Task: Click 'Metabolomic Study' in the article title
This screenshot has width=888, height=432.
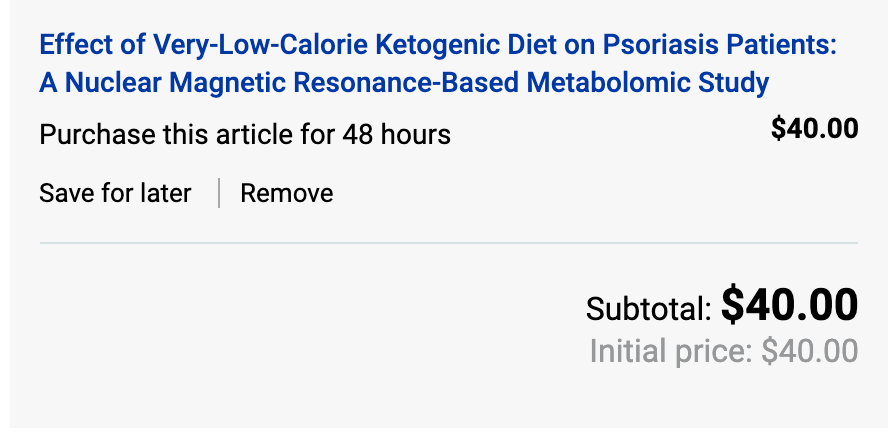Action: tap(648, 83)
